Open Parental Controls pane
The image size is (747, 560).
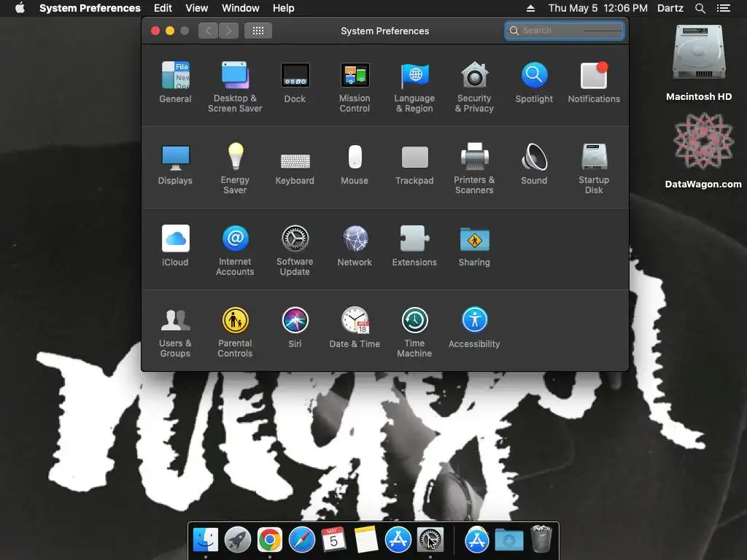pyautogui.click(x=235, y=332)
